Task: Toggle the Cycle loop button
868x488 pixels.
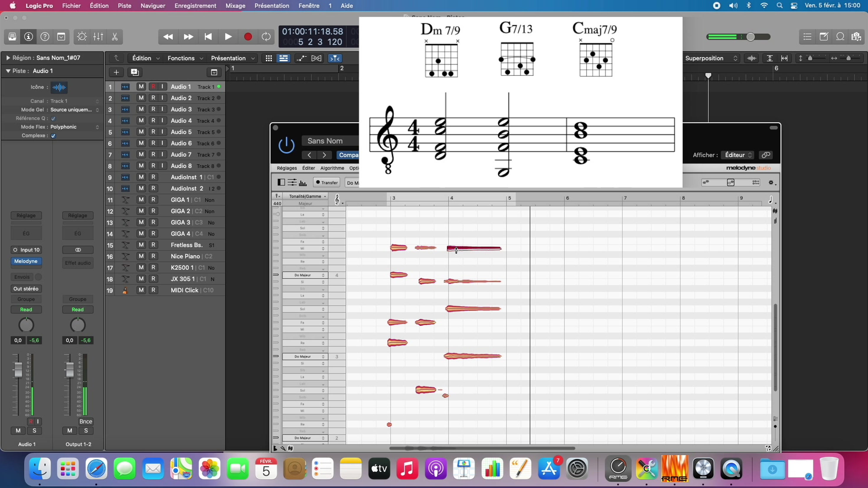Action: click(x=266, y=37)
